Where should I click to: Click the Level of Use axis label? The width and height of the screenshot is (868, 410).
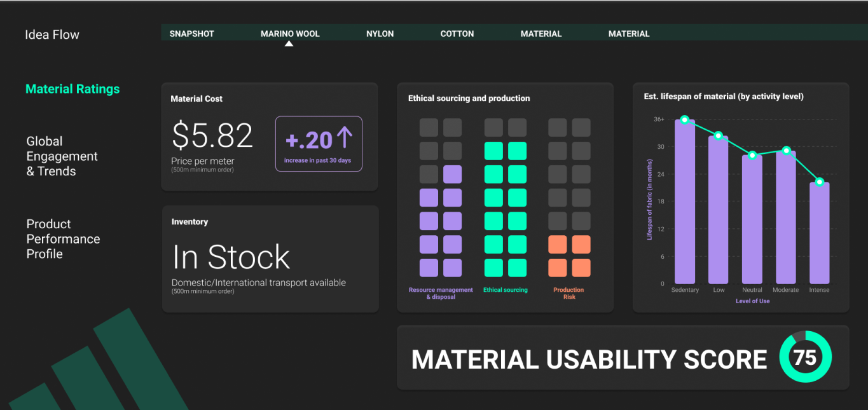click(x=752, y=301)
